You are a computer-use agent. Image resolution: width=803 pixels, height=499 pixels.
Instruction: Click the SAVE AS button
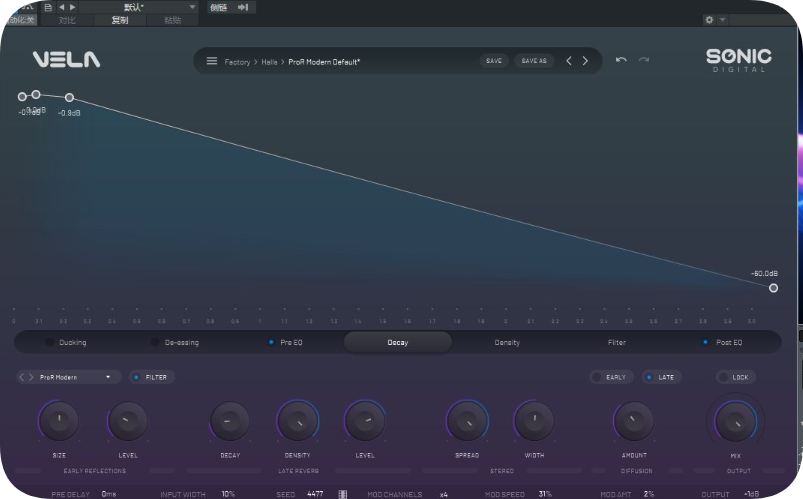534,60
